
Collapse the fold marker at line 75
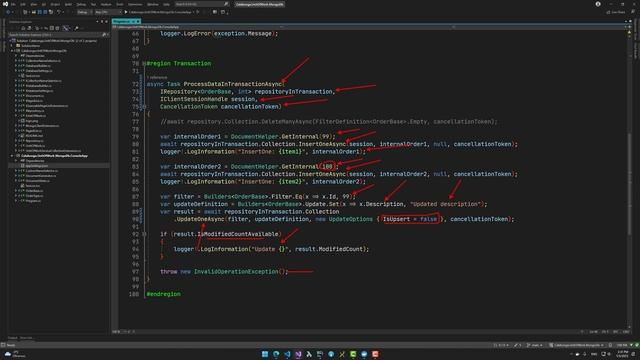coord(144,107)
